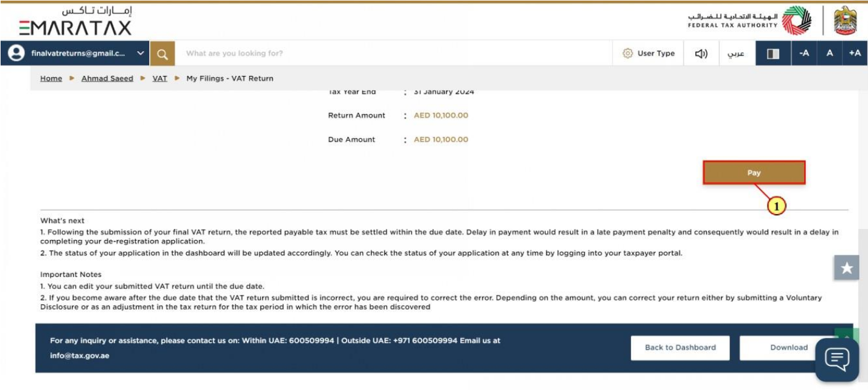Click the star favorites icon
Image resolution: width=868 pixels, height=390 pixels.
pyautogui.click(x=847, y=268)
